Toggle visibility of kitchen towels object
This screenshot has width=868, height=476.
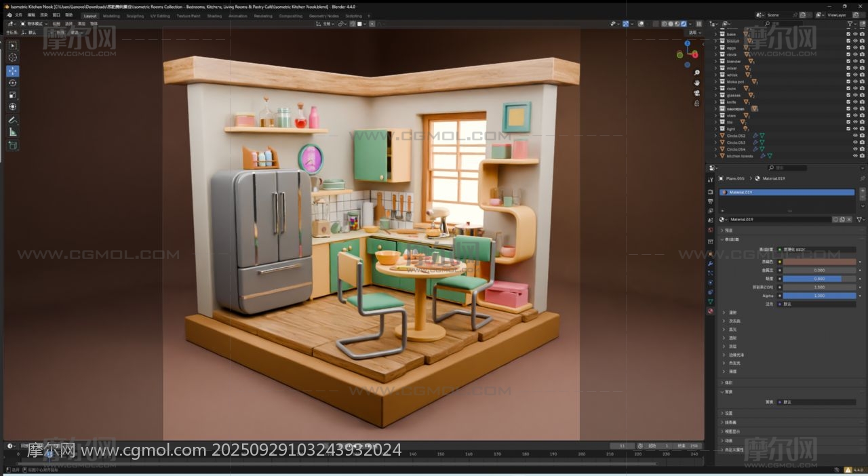pos(854,156)
